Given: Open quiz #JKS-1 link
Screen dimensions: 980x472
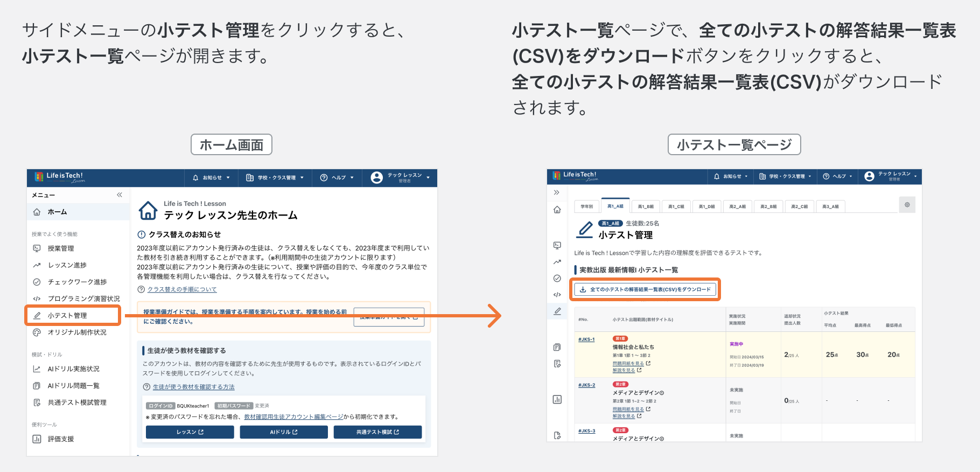Looking at the screenshot, I should pyautogui.click(x=586, y=339).
